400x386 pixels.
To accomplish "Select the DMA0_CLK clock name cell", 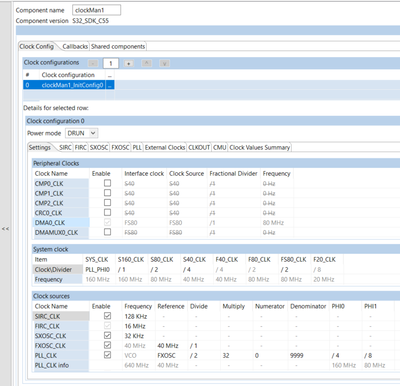I will (x=61, y=222).
